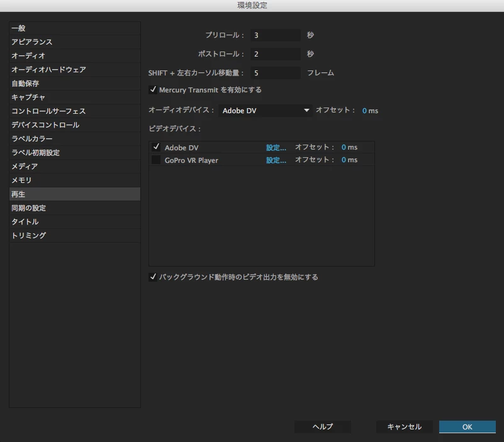Open the オーディオデバイス dropdown showing Adobe DV
Viewport: 504px width, 442px height.
point(265,111)
